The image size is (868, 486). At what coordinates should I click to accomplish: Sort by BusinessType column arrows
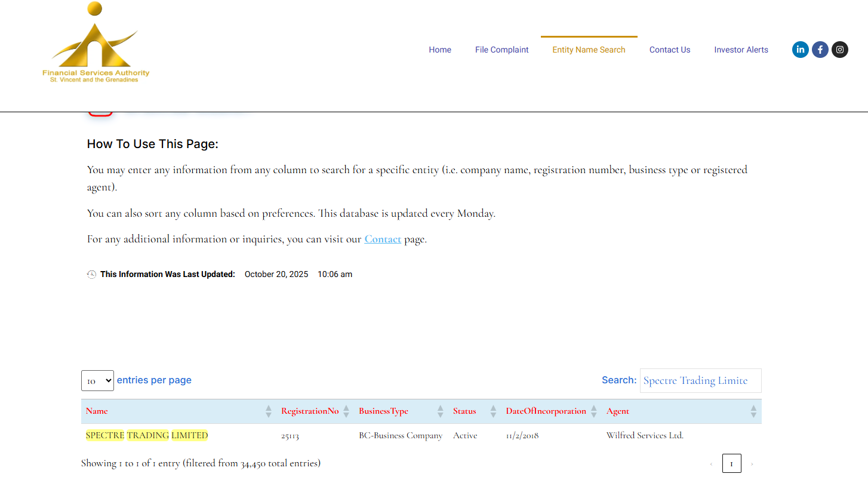pyautogui.click(x=440, y=411)
